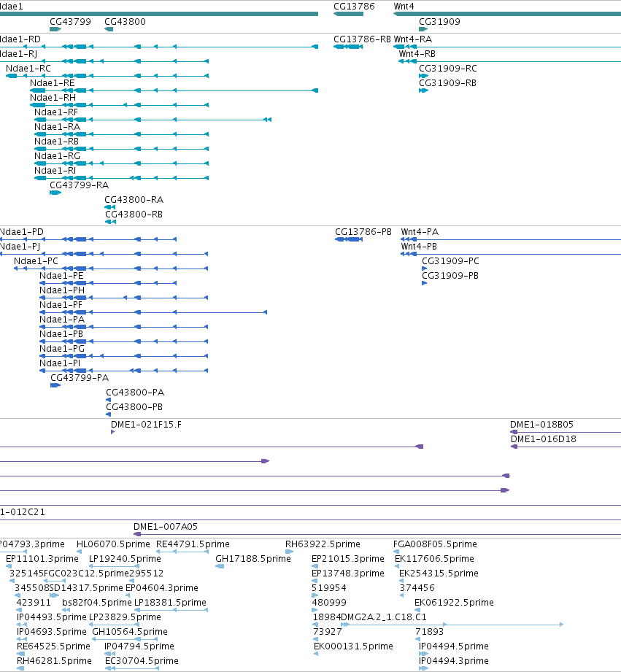This screenshot has width=621, height=672.
Task: Click EST label EK254315.5prime
Action: click(x=439, y=573)
